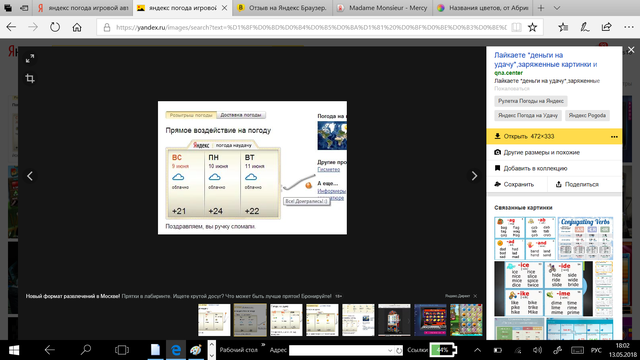Close the Yandex Direct ad banner
Viewport: 640px width, 360px height.
(475, 296)
